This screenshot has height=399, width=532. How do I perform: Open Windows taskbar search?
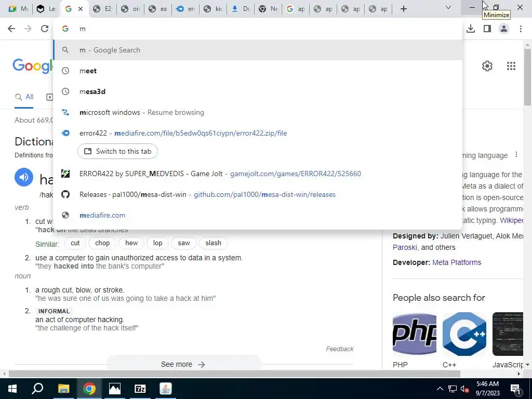37,389
